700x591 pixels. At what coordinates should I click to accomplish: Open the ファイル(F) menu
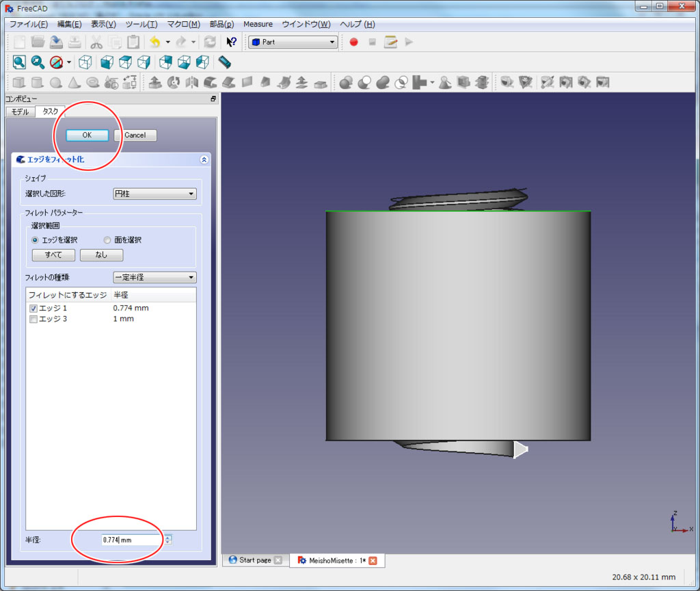(x=29, y=24)
